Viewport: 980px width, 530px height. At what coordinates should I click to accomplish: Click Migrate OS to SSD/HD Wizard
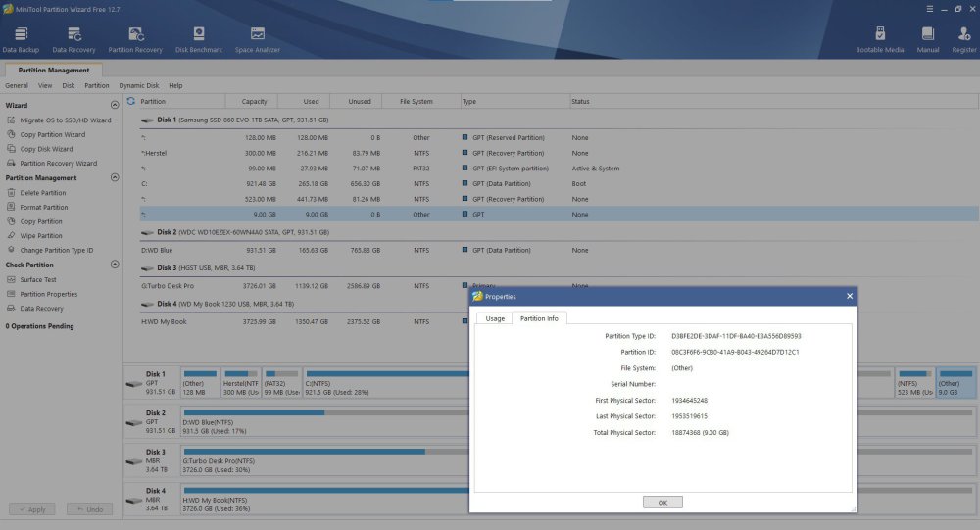[65, 120]
